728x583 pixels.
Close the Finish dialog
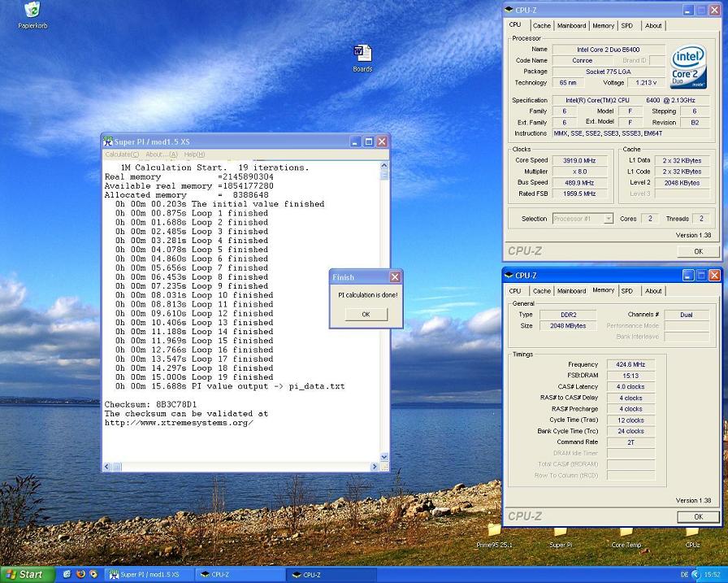pyautogui.click(x=395, y=277)
